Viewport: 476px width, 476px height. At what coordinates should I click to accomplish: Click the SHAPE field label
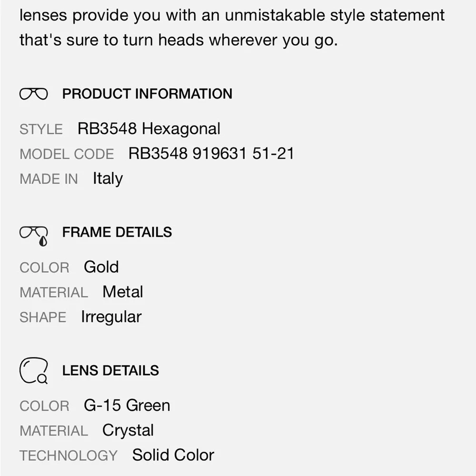[x=43, y=317]
